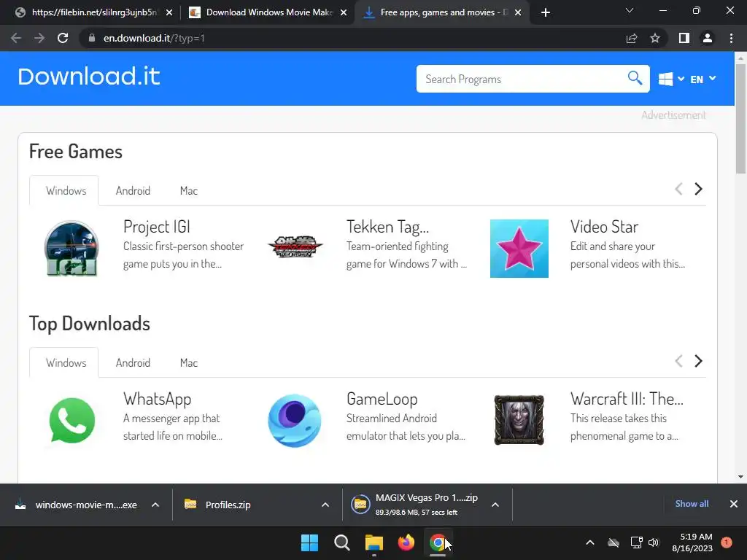Open the GameLoop title link
The image size is (747, 560).
(x=382, y=399)
